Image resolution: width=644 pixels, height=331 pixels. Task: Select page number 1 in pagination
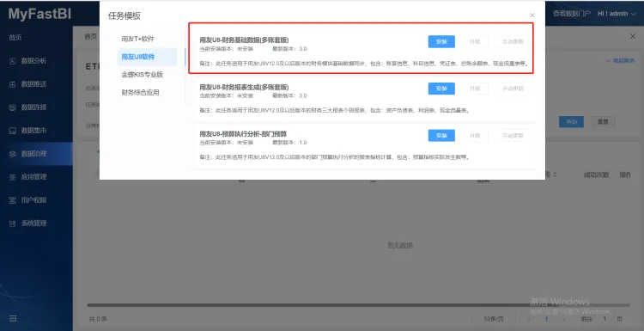click(546, 319)
